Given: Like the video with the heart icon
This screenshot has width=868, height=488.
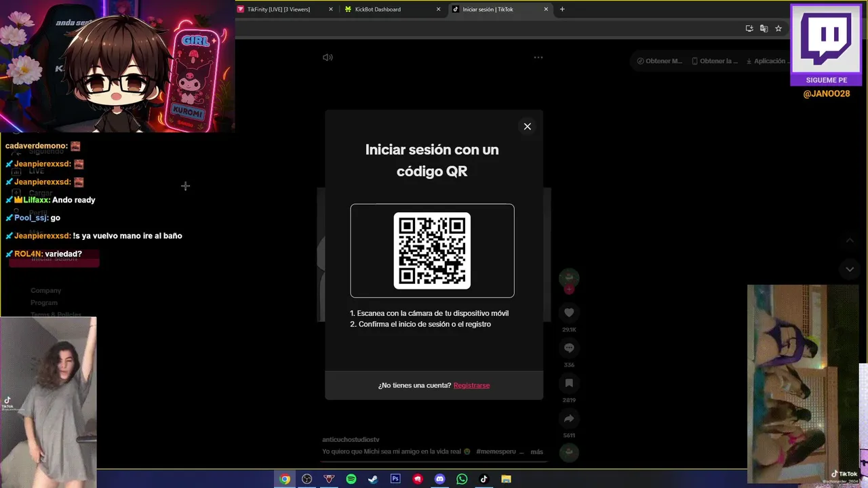Looking at the screenshot, I should (569, 312).
